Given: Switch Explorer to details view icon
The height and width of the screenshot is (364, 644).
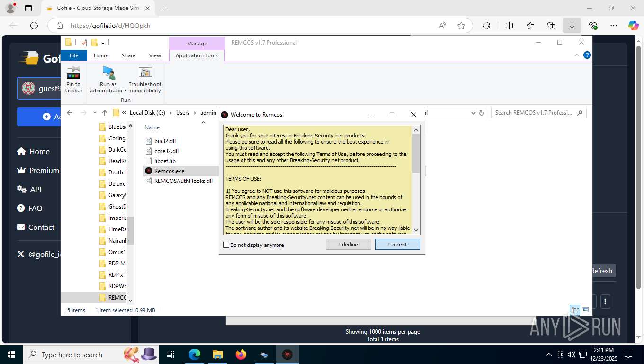Looking at the screenshot, I should (575, 310).
